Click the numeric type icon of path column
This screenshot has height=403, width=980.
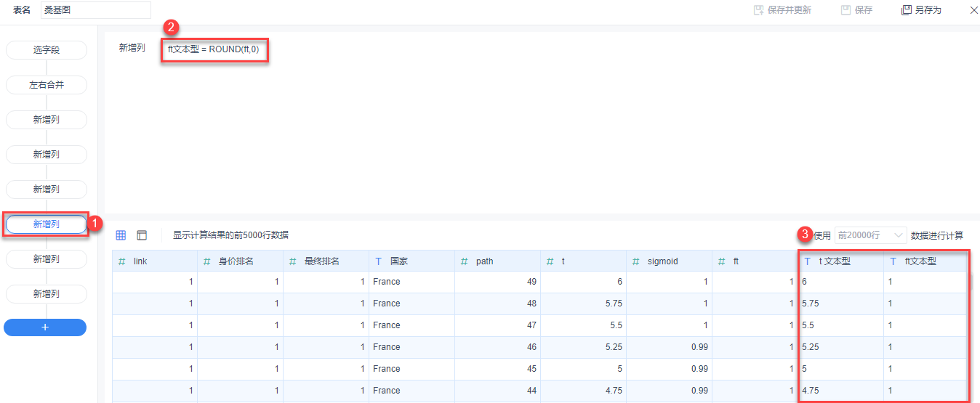pos(465,261)
